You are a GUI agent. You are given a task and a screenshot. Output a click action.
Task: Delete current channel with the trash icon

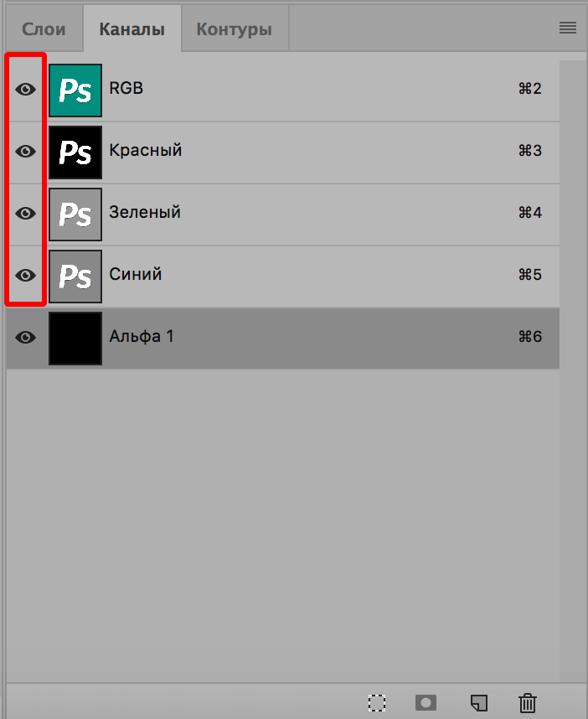(528, 703)
